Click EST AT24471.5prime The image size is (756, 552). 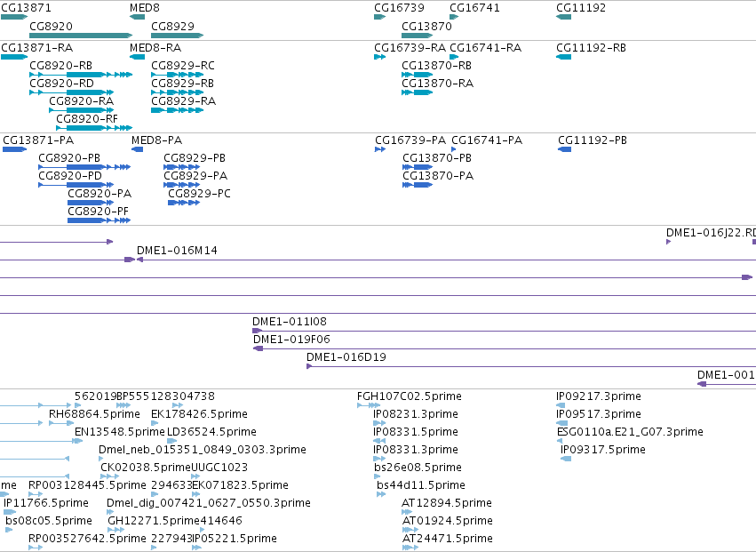pyautogui.click(x=448, y=539)
